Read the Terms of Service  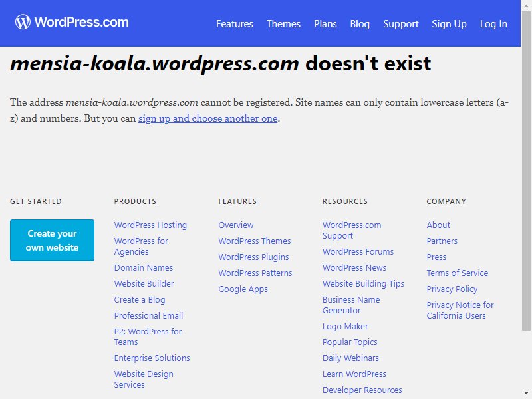click(457, 273)
